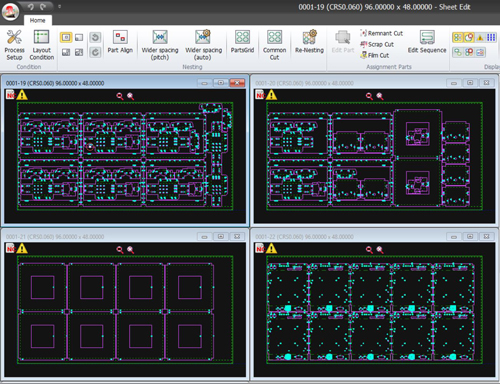Click the Edit Part button
500x384 pixels.
[x=343, y=42]
